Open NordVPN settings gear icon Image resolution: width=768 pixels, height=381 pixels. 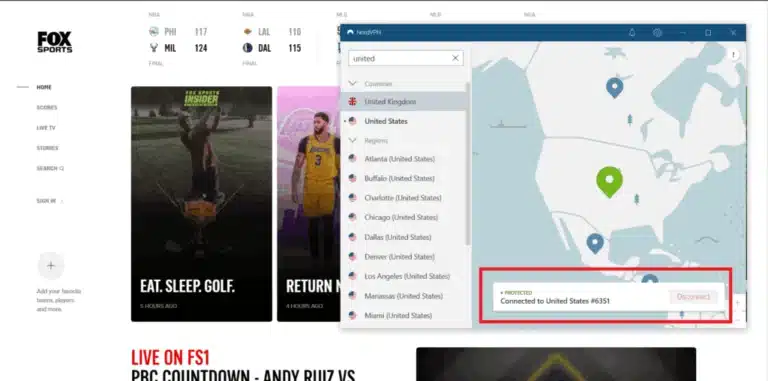tap(657, 32)
